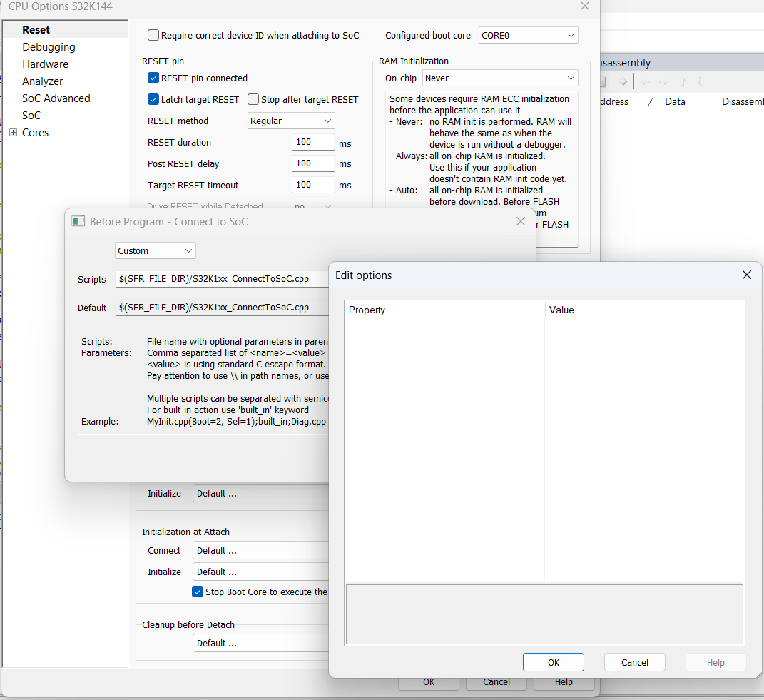
Task: Edit Target RESET timeout field
Action: tap(313, 185)
